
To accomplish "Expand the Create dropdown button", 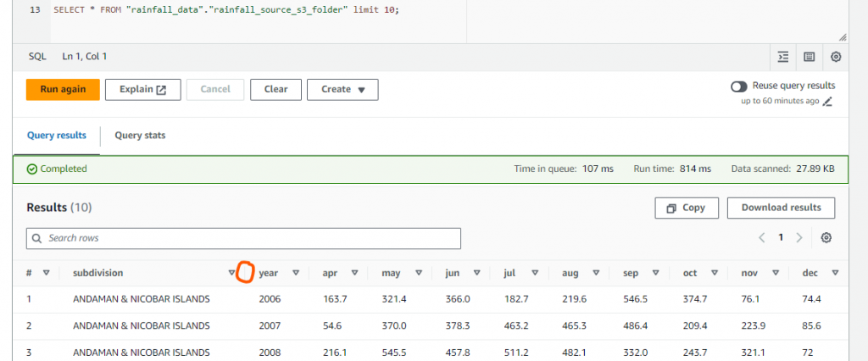I will pos(342,89).
